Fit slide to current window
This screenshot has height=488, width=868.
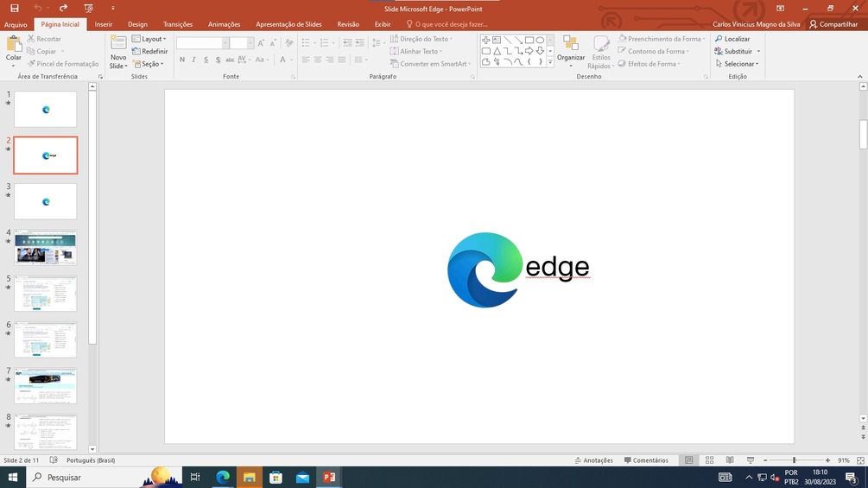tap(860, 460)
